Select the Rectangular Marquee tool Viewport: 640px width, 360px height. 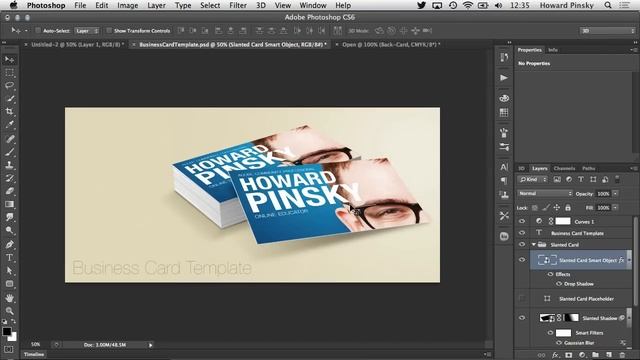pos(9,73)
